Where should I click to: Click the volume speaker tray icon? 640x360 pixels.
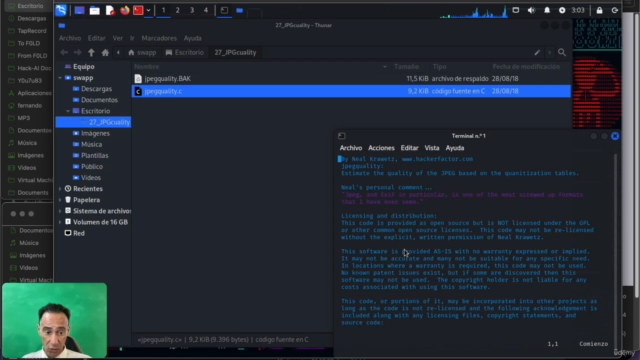(x=531, y=10)
